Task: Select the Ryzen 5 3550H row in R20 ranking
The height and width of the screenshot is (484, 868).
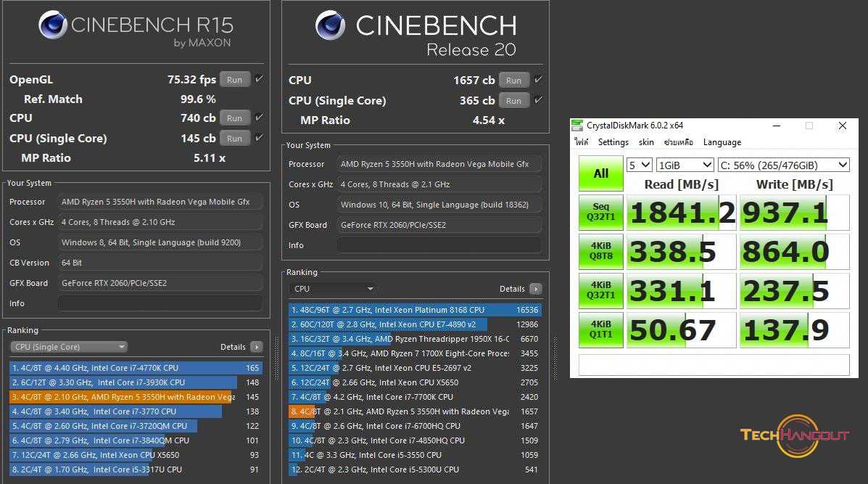Action: pos(415,411)
